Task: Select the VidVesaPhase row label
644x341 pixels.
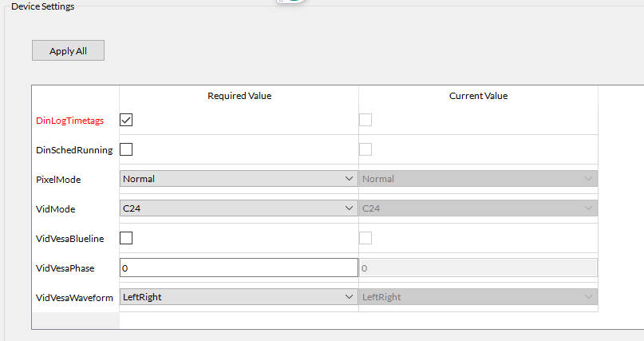Action: (x=65, y=268)
